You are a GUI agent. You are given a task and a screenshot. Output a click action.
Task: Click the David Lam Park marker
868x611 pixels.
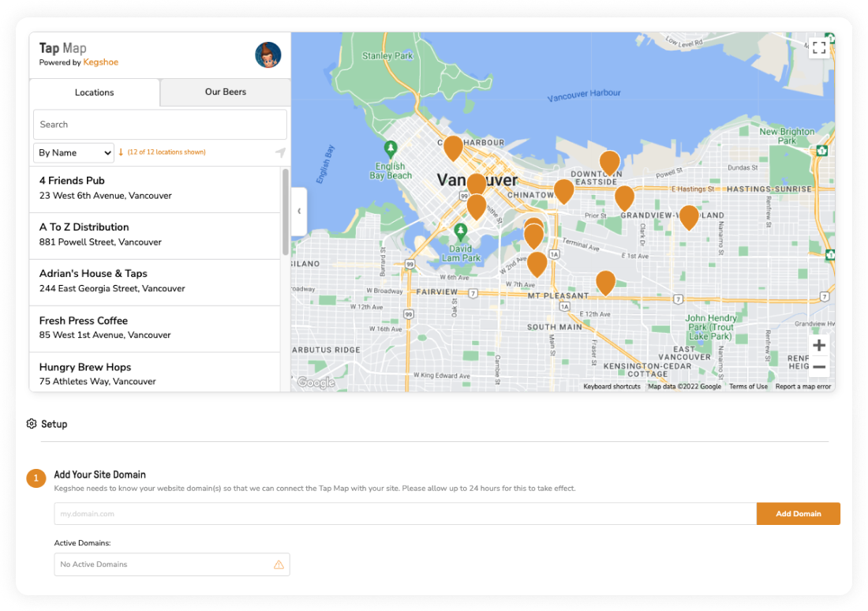pos(461,231)
